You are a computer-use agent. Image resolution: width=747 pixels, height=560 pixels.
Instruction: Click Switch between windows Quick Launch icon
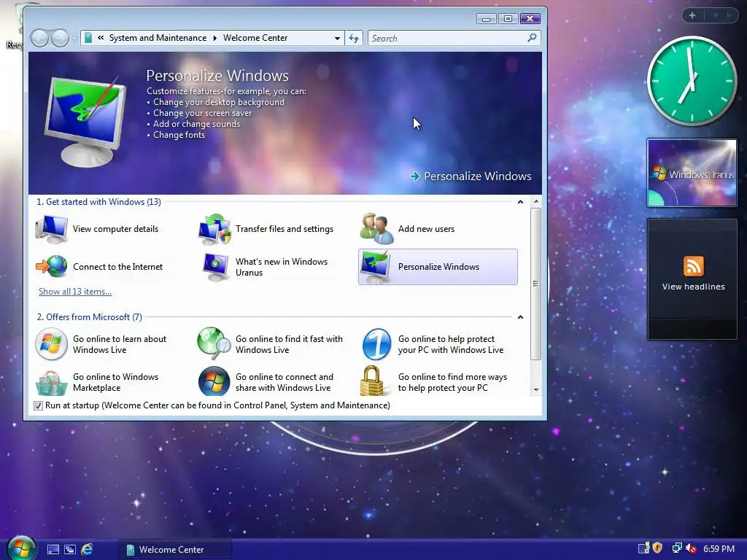pyautogui.click(x=70, y=550)
